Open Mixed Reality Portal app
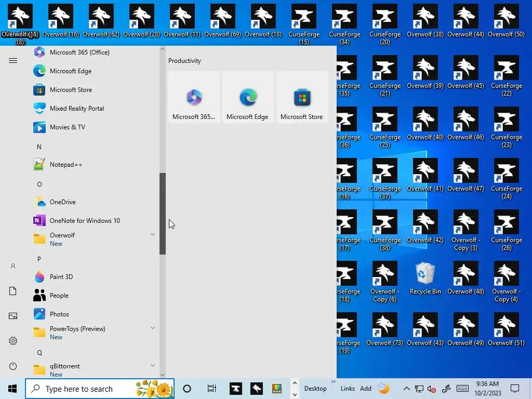 coord(95,108)
